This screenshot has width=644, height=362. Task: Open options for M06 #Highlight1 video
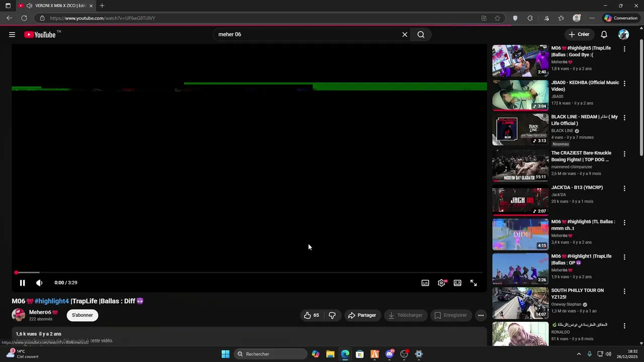(624, 257)
